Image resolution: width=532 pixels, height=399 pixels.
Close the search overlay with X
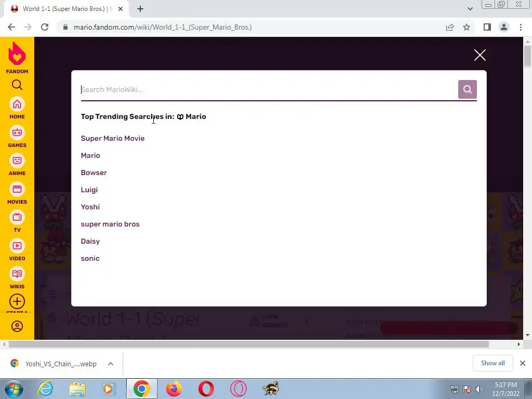[480, 55]
